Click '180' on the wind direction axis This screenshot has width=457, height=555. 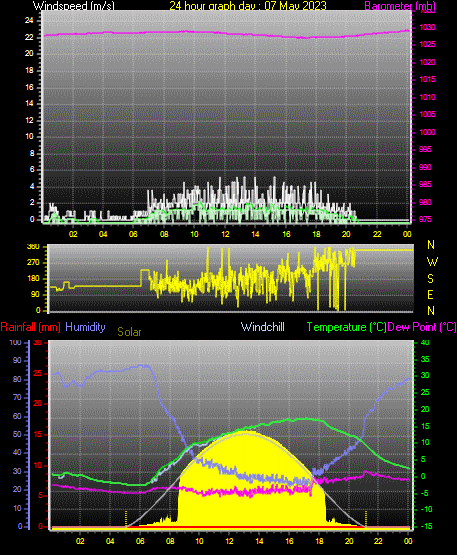[x=33, y=279]
